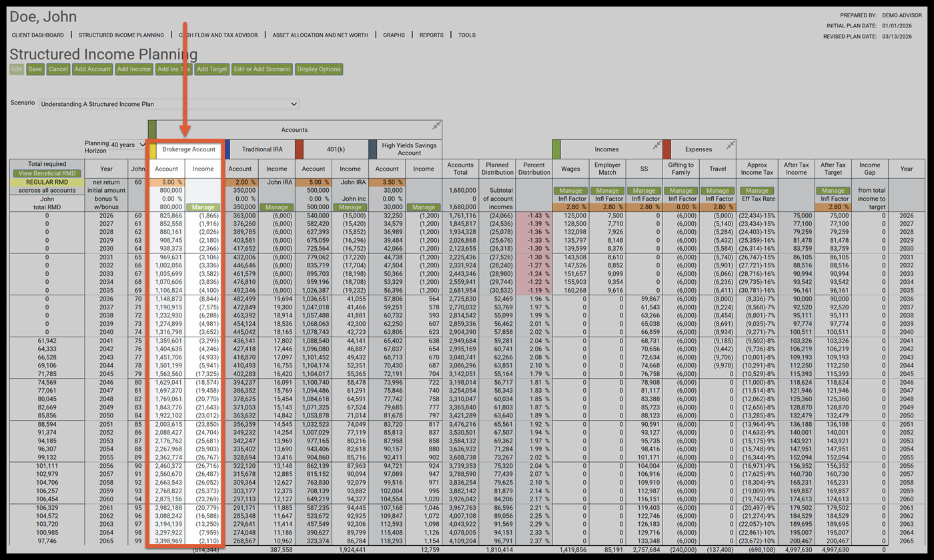Manage the High Yields Savings income
This screenshot has width=934, height=560.
pos(424,207)
